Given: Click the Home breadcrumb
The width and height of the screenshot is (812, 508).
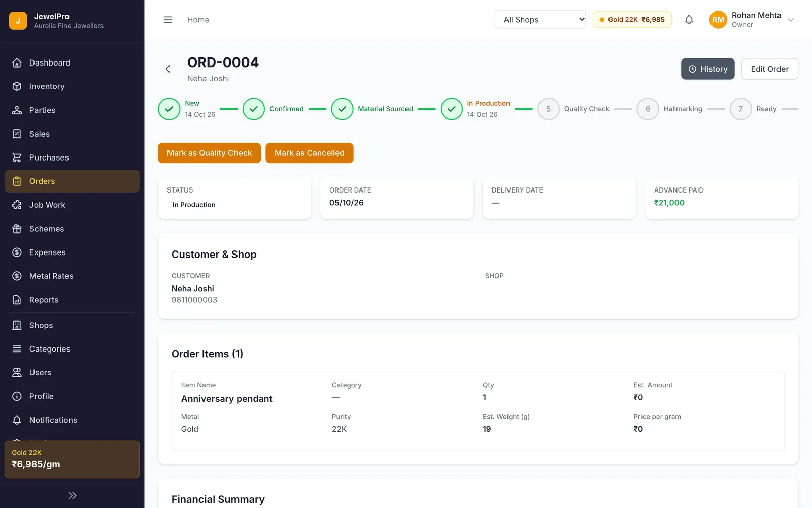Looking at the screenshot, I should 198,20.
